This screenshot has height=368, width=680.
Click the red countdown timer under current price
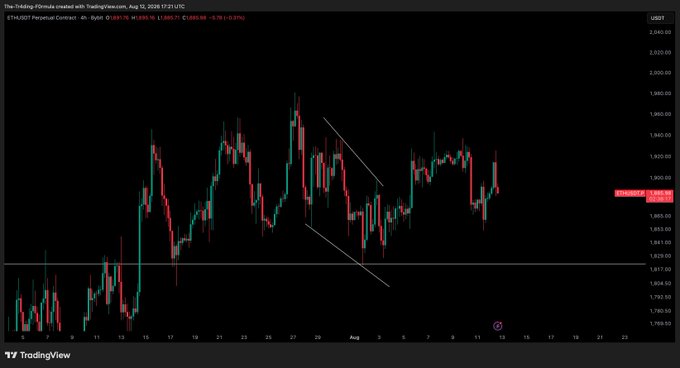[x=659, y=199]
